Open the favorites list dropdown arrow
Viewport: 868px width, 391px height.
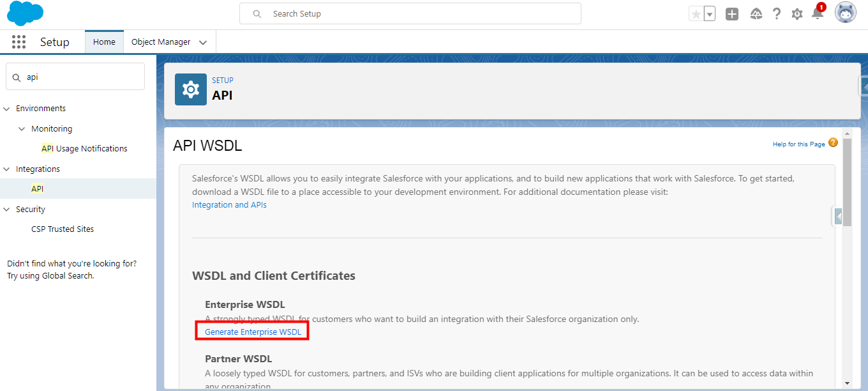[710, 14]
